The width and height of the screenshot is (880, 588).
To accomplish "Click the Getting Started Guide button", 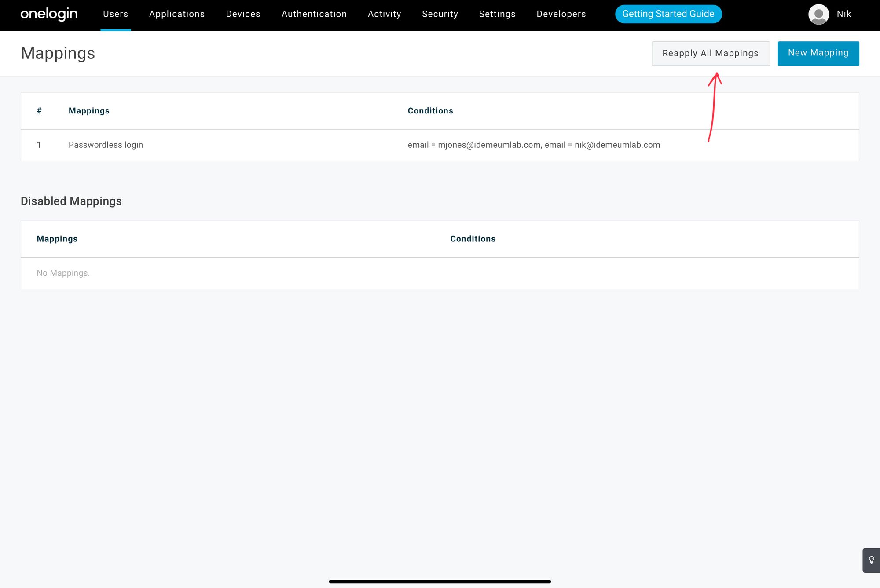I will click(x=668, y=14).
